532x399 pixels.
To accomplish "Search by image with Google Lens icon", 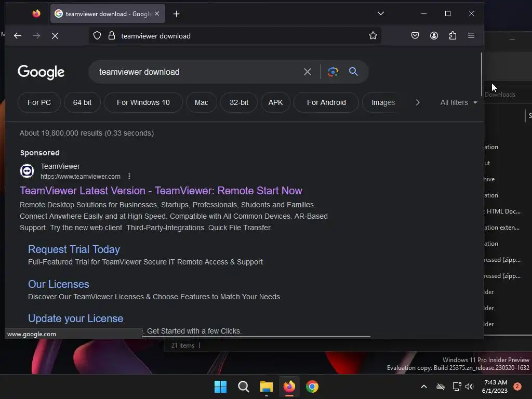I will [333, 72].
